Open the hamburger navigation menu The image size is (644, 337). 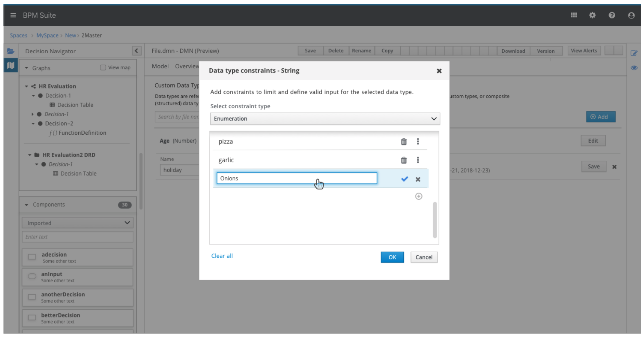(x=13, y=15)
